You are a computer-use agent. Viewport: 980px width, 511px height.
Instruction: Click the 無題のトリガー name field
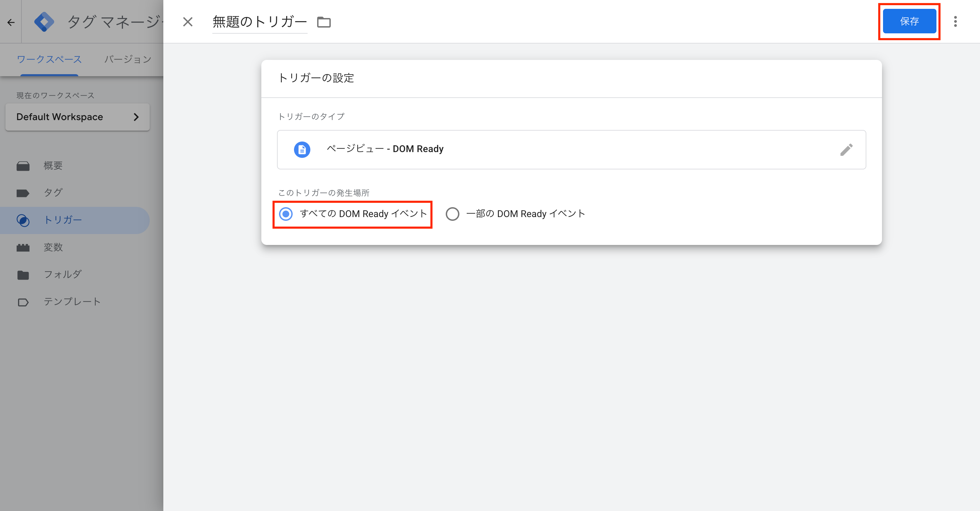(259, 21)
